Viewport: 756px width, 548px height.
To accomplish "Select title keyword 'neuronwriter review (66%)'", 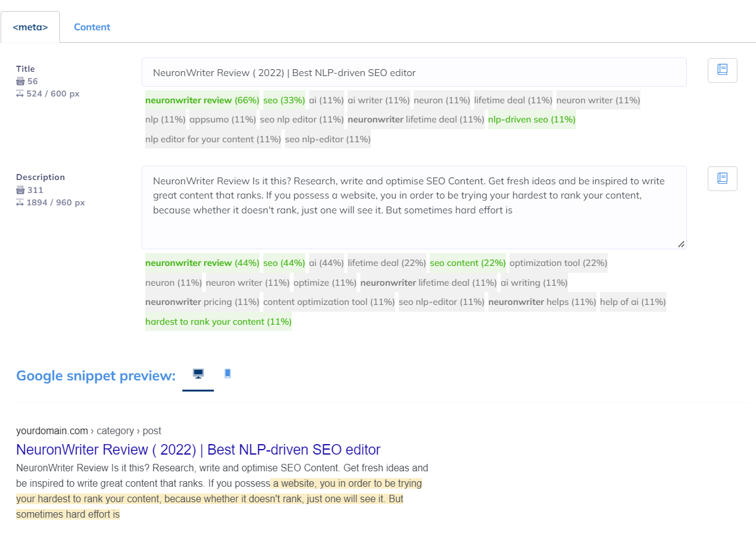I will click(x=202, y=100).
